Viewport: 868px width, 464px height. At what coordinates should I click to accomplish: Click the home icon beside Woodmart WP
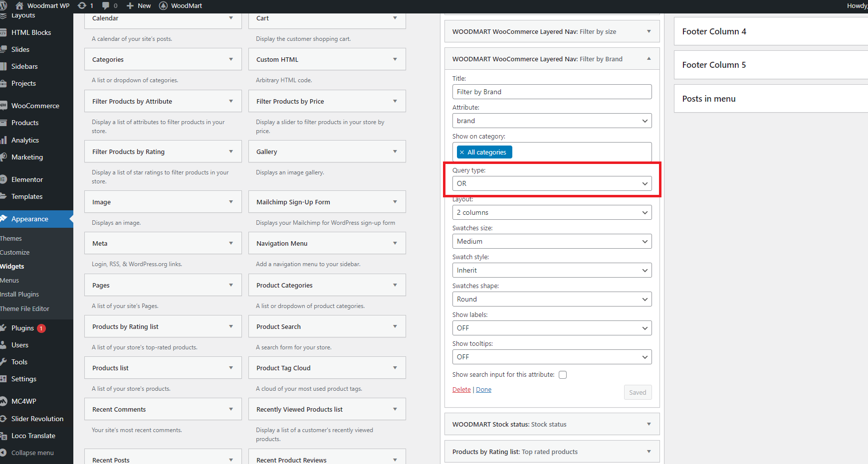coord(19,5)
